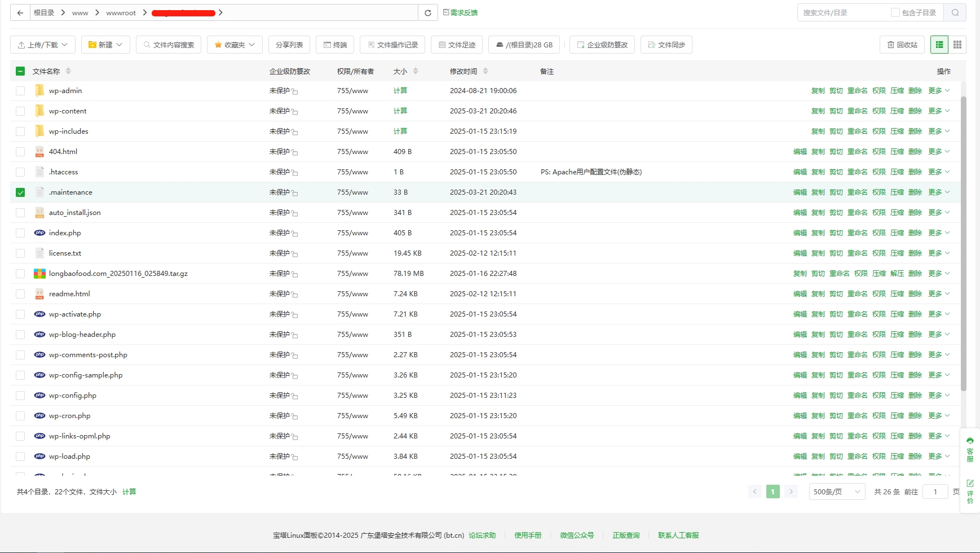Image resolution: width=980 pixels, height=553 pixels.
Task: Click the search magnifier icon
Action: click(955, 12)
